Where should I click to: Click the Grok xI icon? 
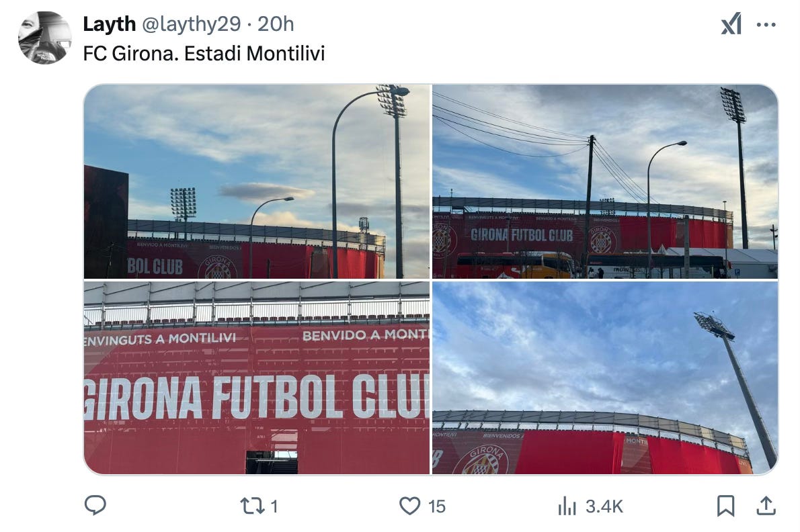[731, 24]
